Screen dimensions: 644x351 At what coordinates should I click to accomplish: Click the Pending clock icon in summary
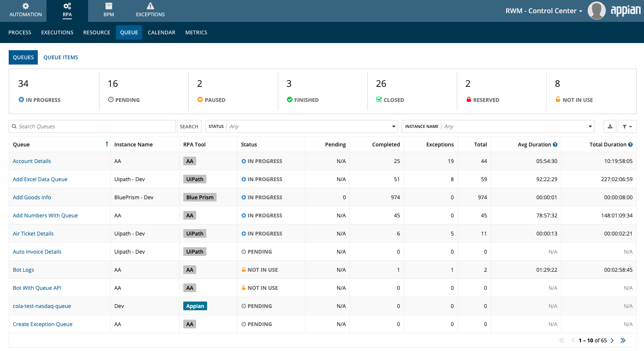[x=111, y=100]
